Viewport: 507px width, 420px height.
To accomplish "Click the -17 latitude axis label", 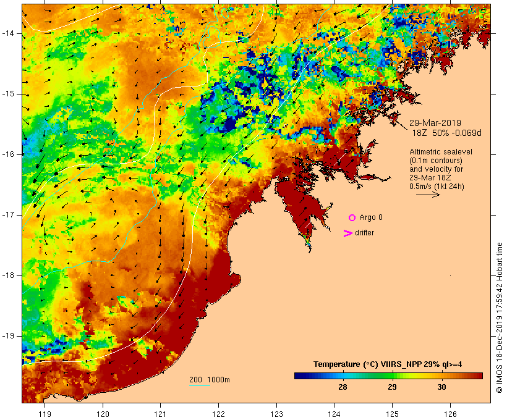I will click(x=8, y=215).
